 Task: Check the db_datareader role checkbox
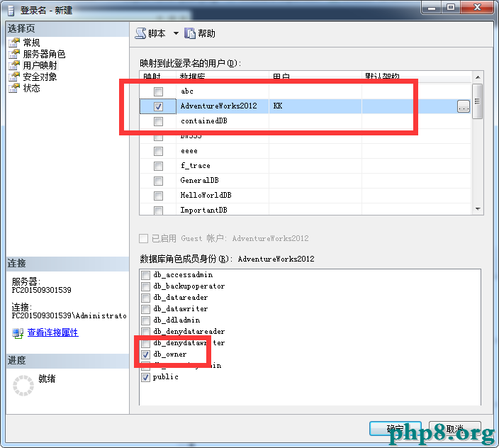145,298
